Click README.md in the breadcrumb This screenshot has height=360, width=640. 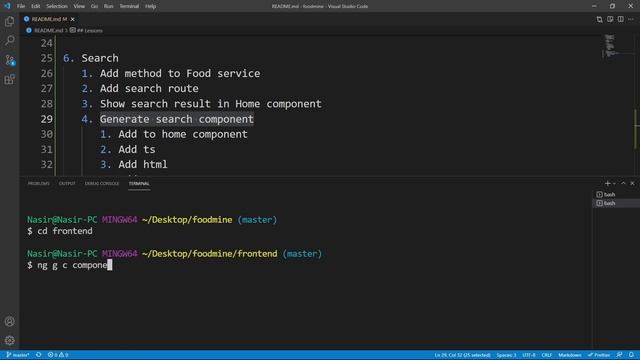point(48,31)
